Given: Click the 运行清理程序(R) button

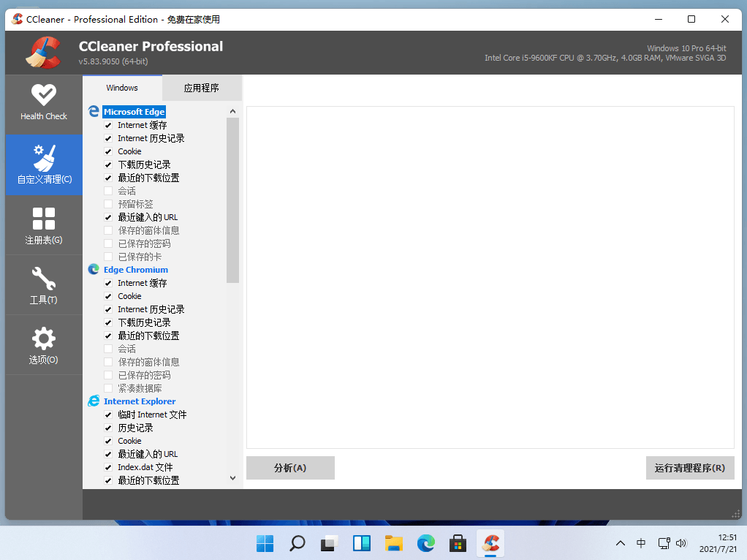Looking at the screenshot, I should [690, 468].
